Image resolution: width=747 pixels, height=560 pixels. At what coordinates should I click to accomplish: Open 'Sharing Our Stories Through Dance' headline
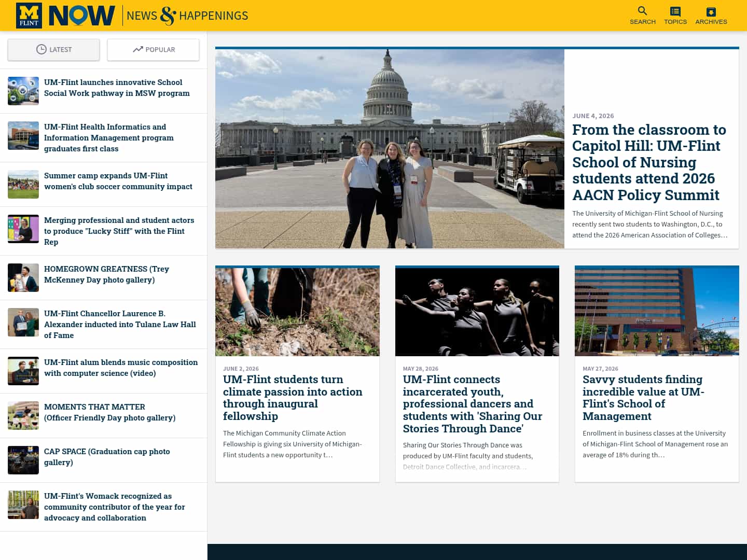[473, 404]
